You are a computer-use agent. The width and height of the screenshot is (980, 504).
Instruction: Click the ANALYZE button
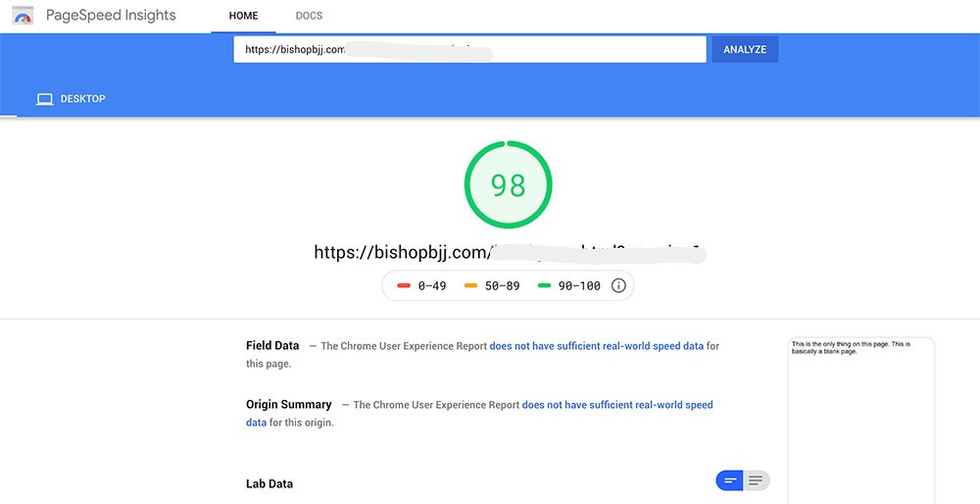click(x=745, y=49)
